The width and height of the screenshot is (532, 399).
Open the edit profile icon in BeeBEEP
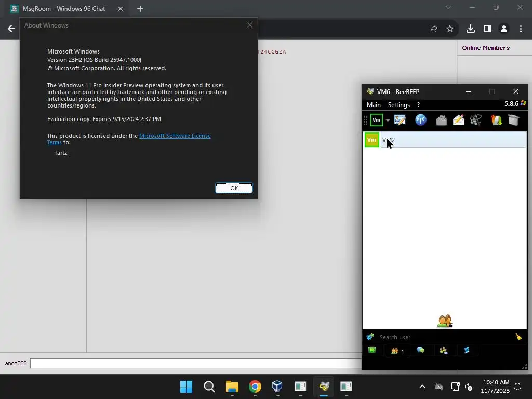(x=400, y=120)
